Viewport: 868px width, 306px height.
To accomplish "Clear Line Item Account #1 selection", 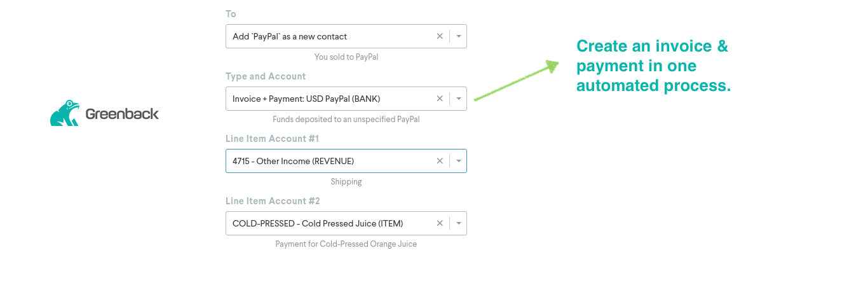I will [440, 161].
